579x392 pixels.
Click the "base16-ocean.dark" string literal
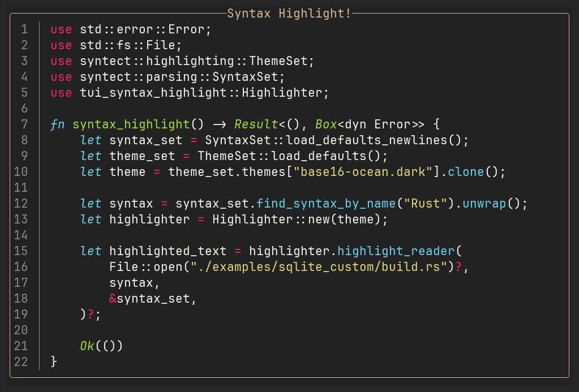[363, 172]
